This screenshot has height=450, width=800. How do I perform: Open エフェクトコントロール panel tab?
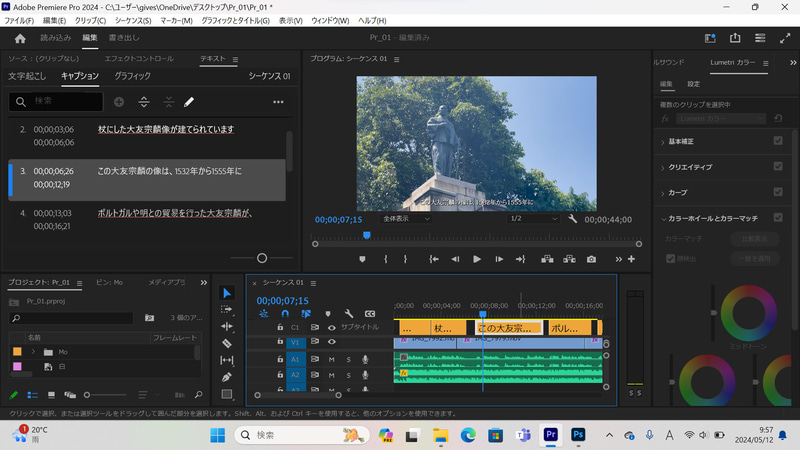[139, 59]
